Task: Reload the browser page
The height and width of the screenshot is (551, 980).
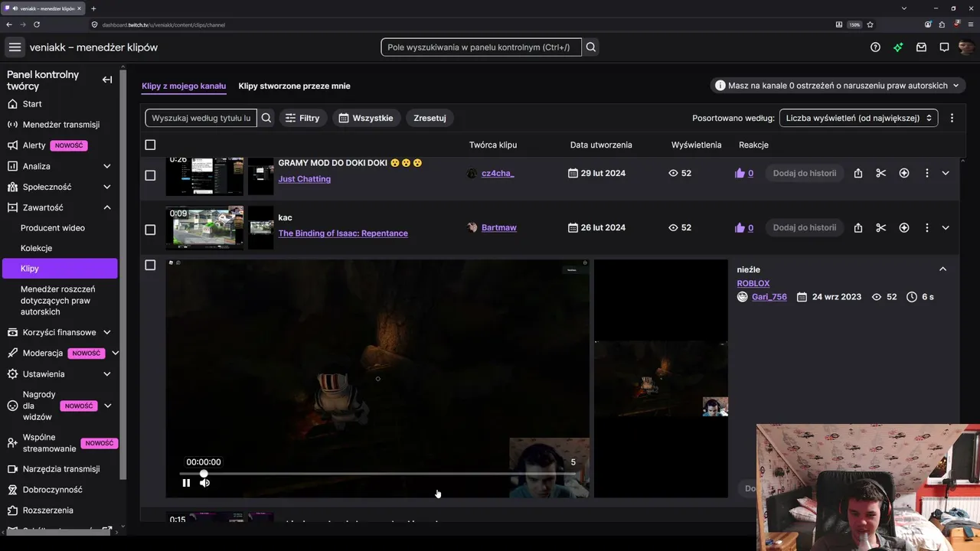Action: [x=37, y=24]
